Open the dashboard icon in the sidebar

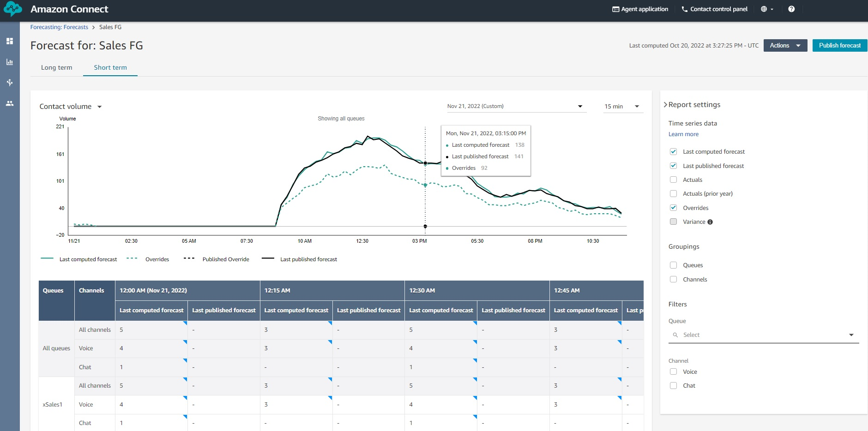pos(10,41)
